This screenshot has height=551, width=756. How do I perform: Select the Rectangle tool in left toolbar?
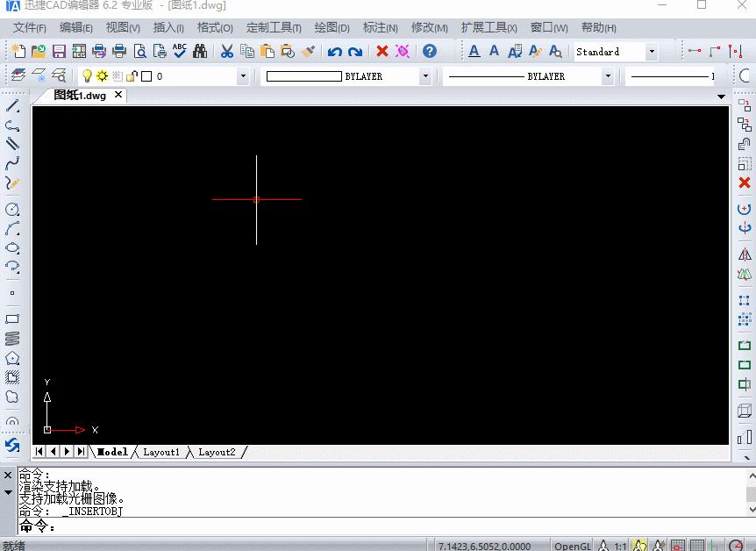click(12, 318)
